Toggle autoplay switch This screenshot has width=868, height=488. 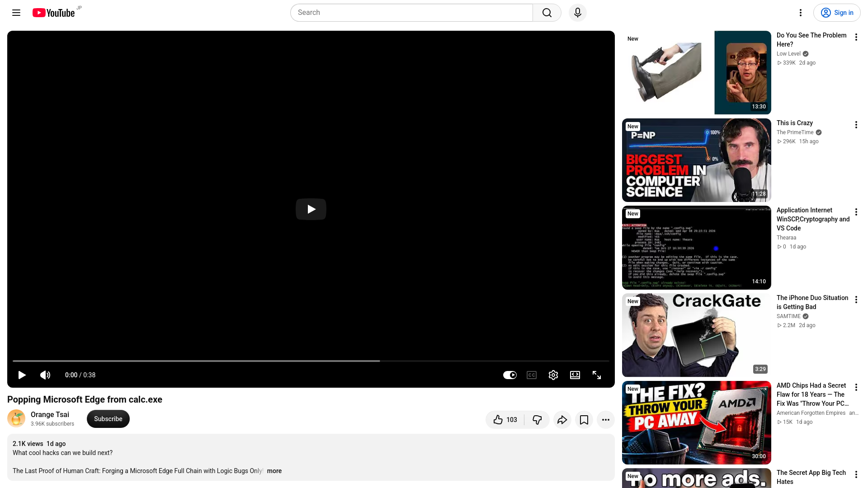click(510, 375)
